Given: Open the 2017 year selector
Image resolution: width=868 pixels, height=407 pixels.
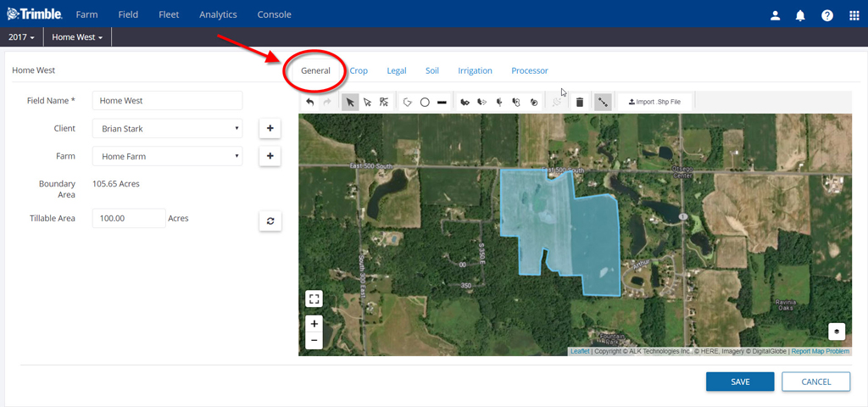Looking at the screenshot, I should [x=21, y=37].
